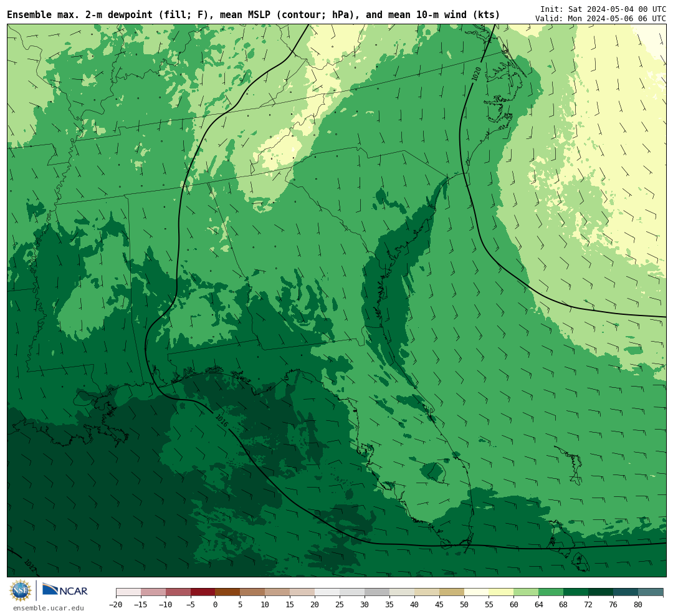Select the 64 to 68 color swatch
Viewport: 673px width, 616px height.
pyautogui.click(x=551, y=592)
